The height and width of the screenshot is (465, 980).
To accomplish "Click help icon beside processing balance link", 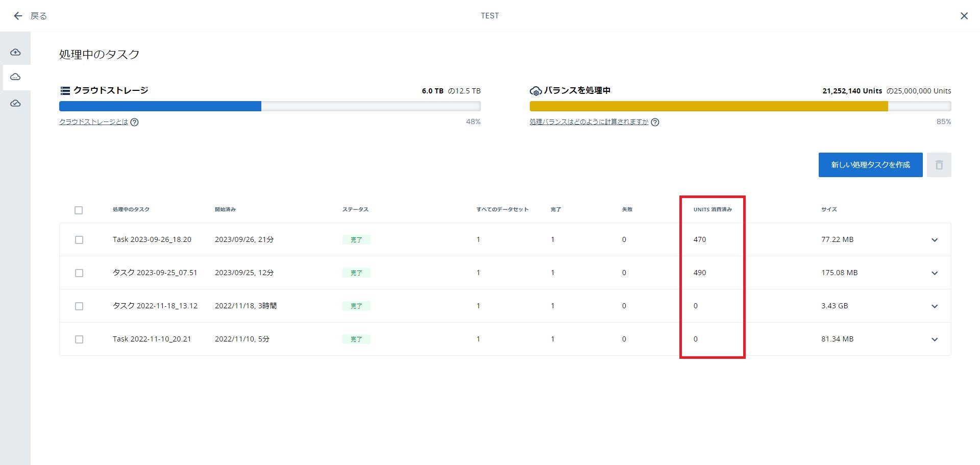I will (x=655, y=122).
